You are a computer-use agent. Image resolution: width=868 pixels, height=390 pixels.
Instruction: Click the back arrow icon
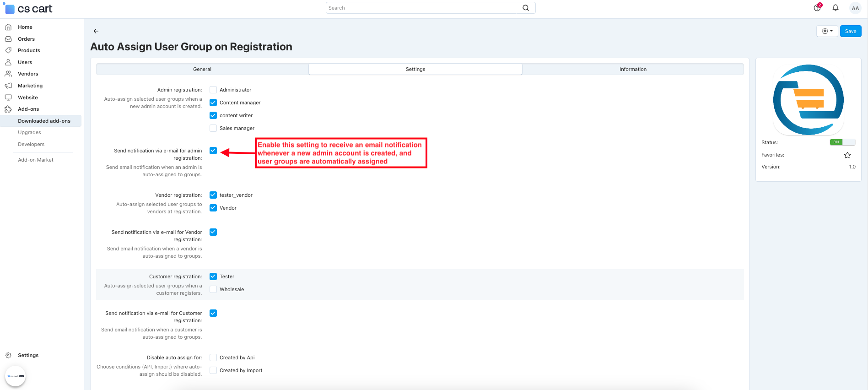(96, 31)
